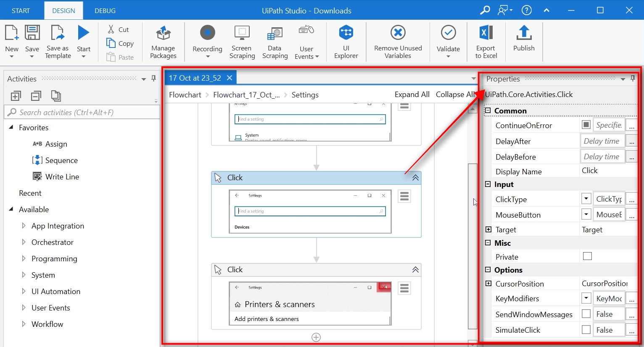
Task: Toggle the SimulateClick checkbox
Action: (x=586, y=330)
